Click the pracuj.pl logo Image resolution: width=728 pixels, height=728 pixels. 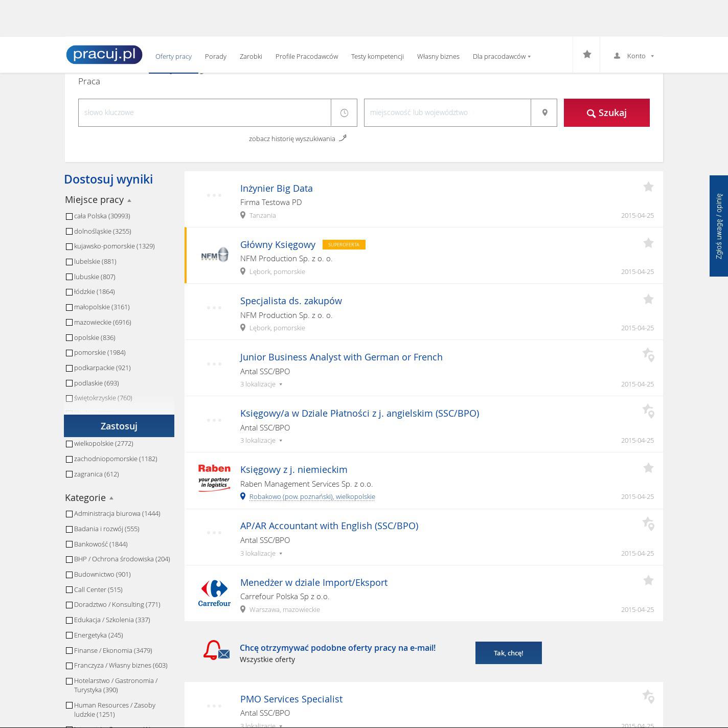point(104,55)
